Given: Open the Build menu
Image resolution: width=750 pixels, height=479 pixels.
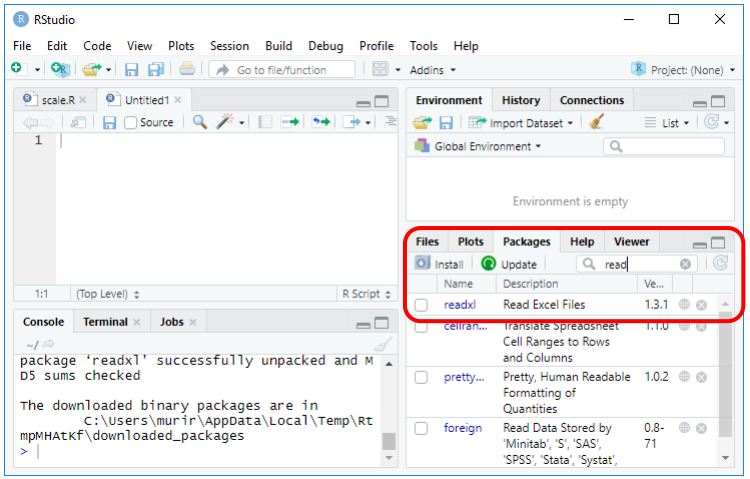Looking at the screenshot, I should click(x=279, y=46).
